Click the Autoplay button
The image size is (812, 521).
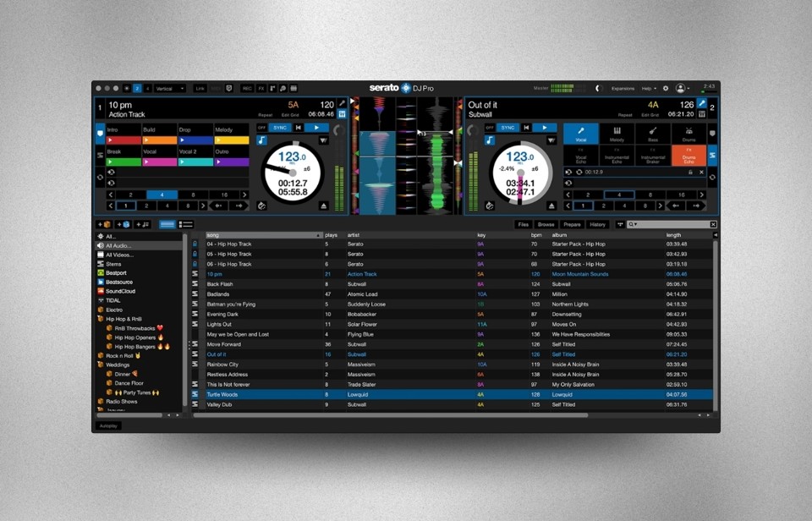click(x=108, y=425)
